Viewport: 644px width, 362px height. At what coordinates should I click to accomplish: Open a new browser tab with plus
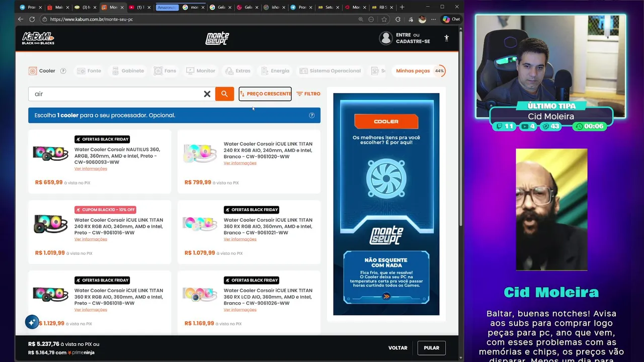(401, 7)
